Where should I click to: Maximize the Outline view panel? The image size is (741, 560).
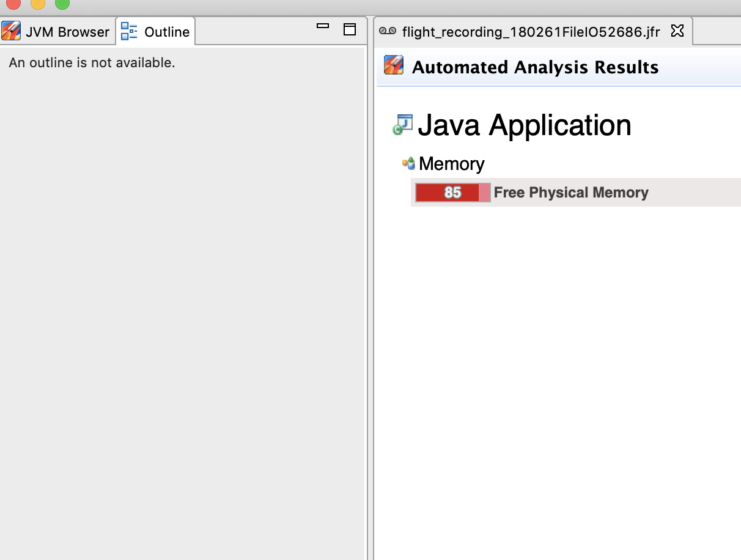coord(350,29)
